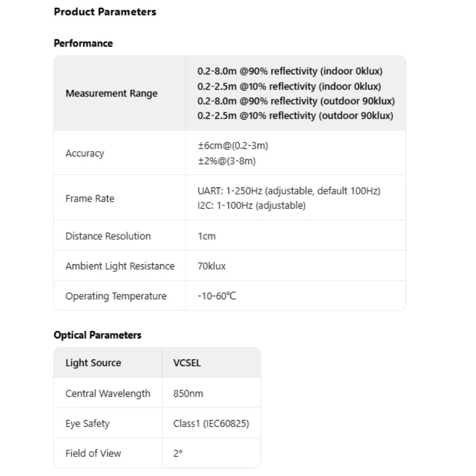Click the indoor 90% reflectivity range line
Viewport: 476px width, 476px height.
point(290,71)
